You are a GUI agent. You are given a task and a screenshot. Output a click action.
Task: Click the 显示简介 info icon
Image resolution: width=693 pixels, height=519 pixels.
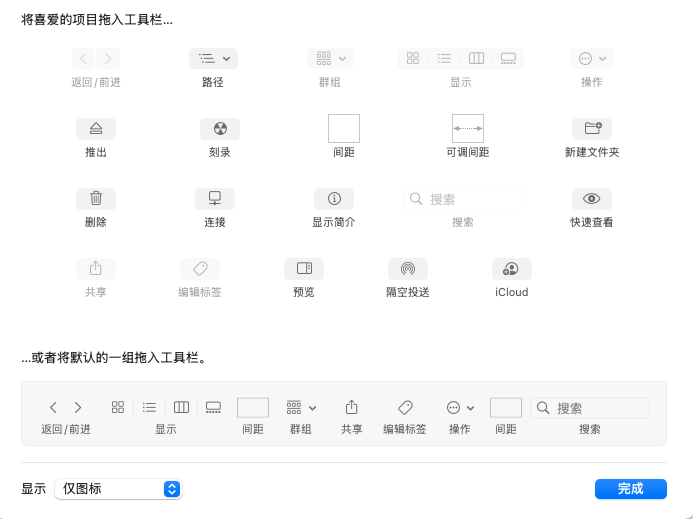(334, 198)
